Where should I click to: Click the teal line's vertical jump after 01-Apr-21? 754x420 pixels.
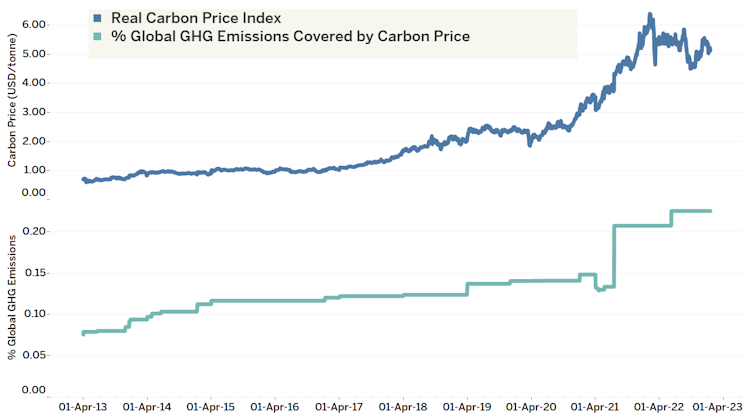point(614,255)
